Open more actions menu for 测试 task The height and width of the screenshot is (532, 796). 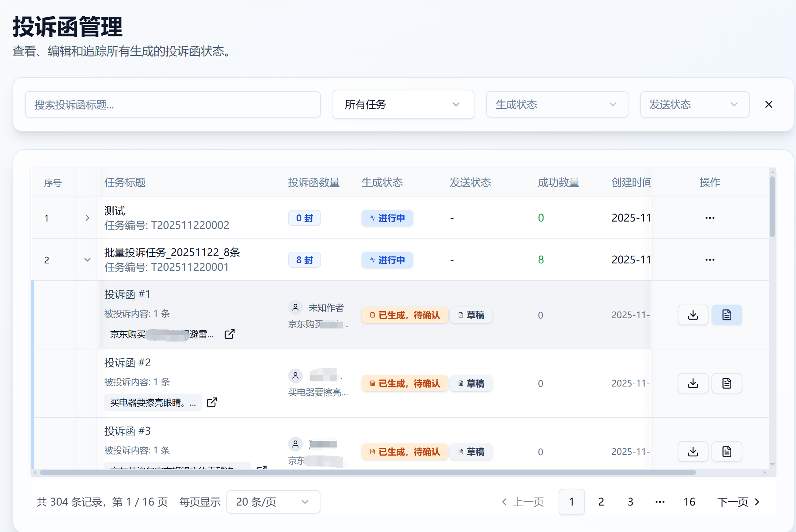pyautogui.click(x=710, y=218)
